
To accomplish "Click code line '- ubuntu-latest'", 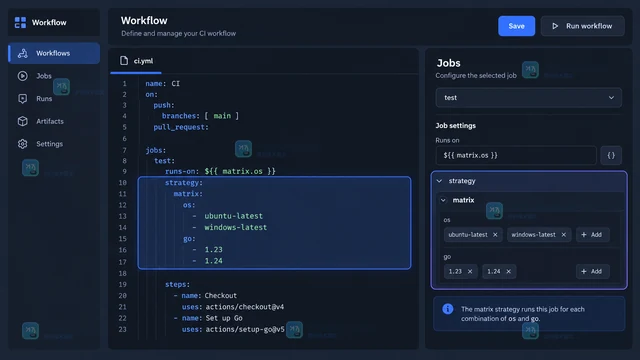I will (x=227, y=216).
